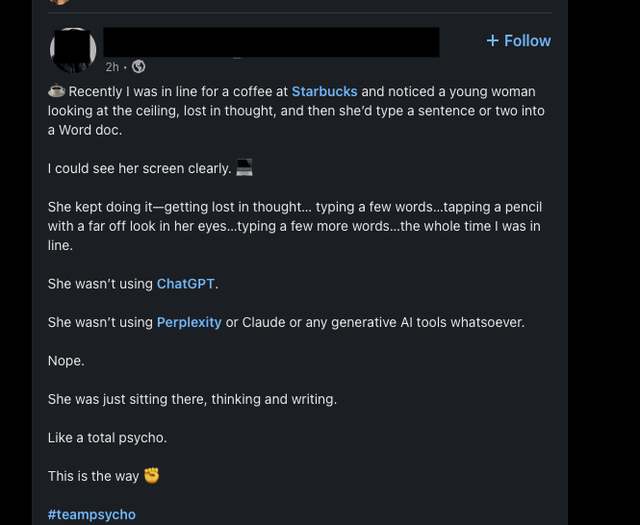640x525 pixels.
Task: Click the laptop emoji after 'clearly'
Action: (244, 168)
